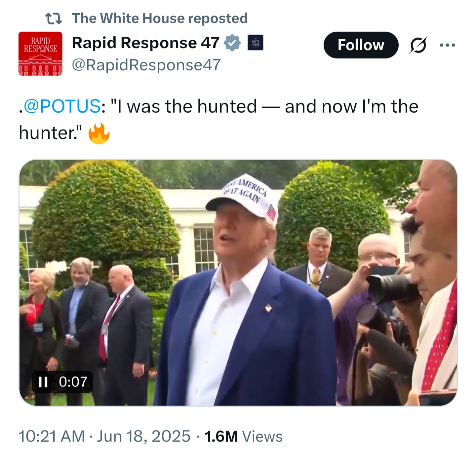Click the fire emoji in the post
This screenshot has width=476, height=453.
tap(99, 133)
